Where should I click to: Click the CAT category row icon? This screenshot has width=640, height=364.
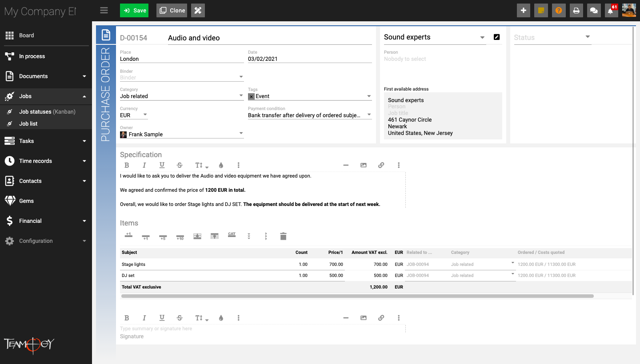[x=232, y=235]
